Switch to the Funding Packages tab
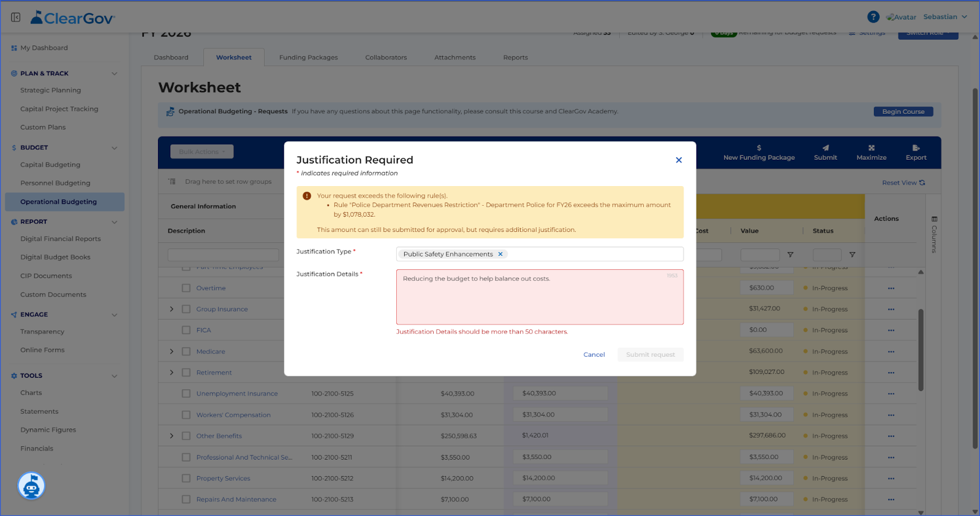The height and width of the screenshot is (516, 980). coord(308,58)
